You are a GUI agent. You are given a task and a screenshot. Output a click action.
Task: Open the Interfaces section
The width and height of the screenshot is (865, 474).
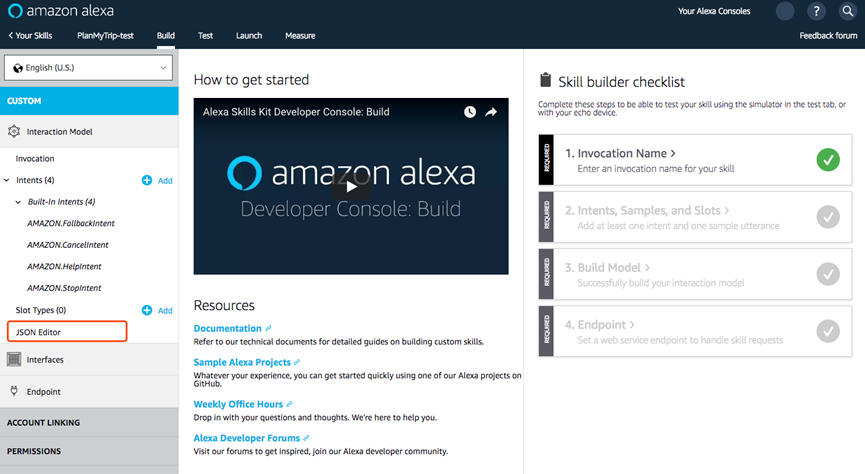[89, 359]
